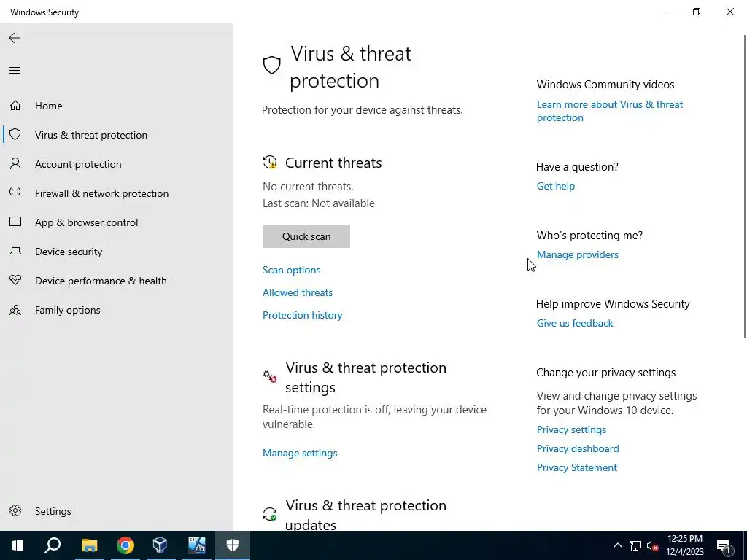Click the Family options people icon

tap(15, 310)
